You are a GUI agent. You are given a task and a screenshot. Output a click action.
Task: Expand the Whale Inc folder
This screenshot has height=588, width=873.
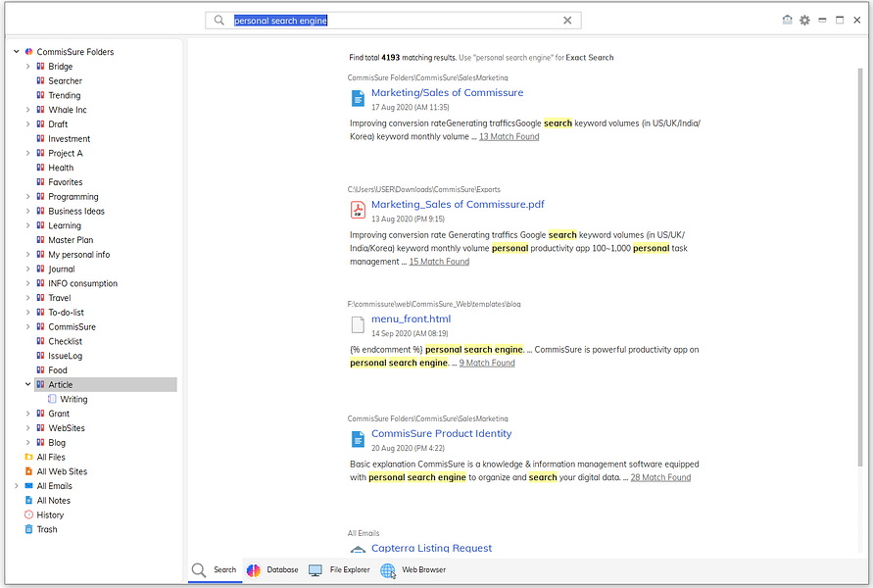[x=27, y=109]
